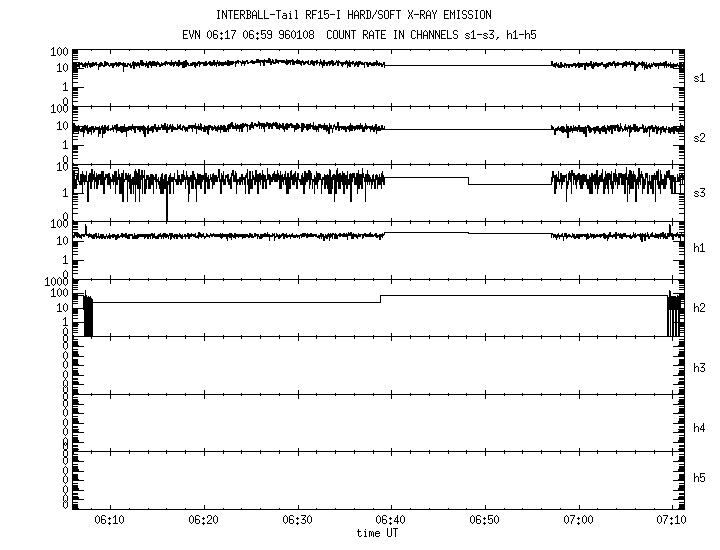The height and width of the screenshot is (550, 720).
Task: Click the "time UT" axis title
Action: click(377, 534)
